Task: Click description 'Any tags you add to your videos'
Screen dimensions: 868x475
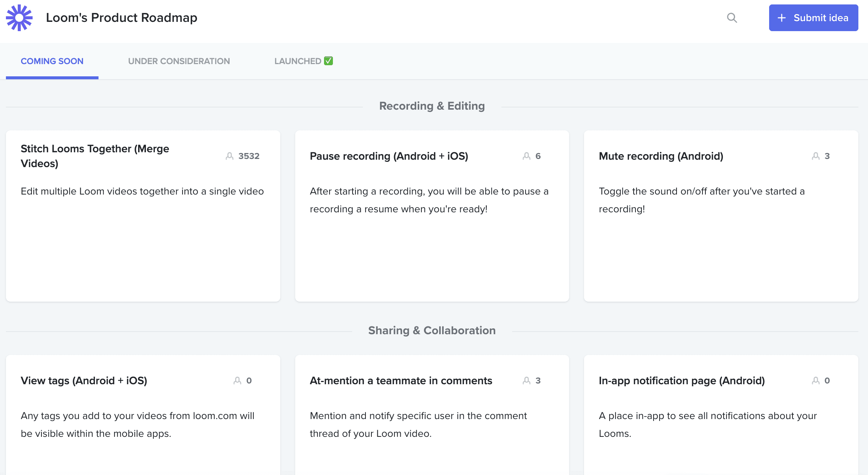Action: tap(137, 425)
